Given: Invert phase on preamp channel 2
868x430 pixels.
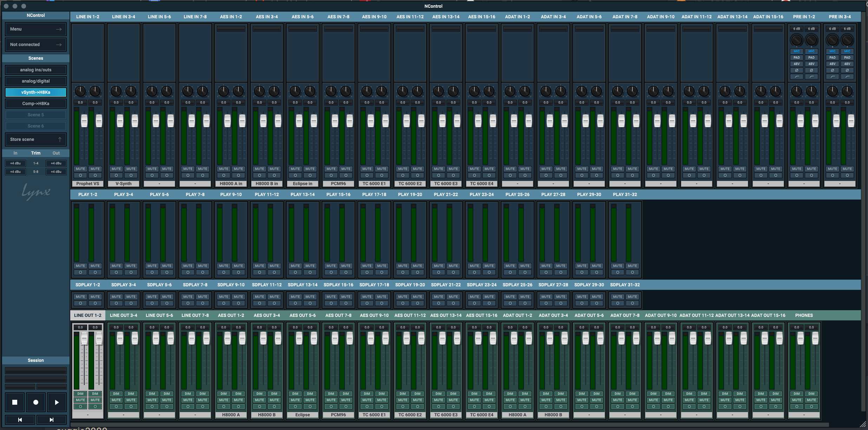Looking at the screenshot, I should (811, 70).
